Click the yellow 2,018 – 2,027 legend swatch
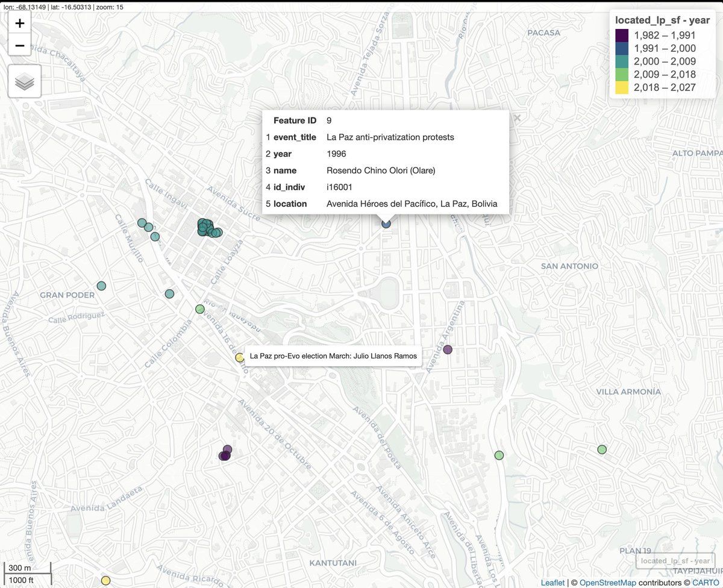The width and height of the screenshot is (723, 588). tap(622, 87)
